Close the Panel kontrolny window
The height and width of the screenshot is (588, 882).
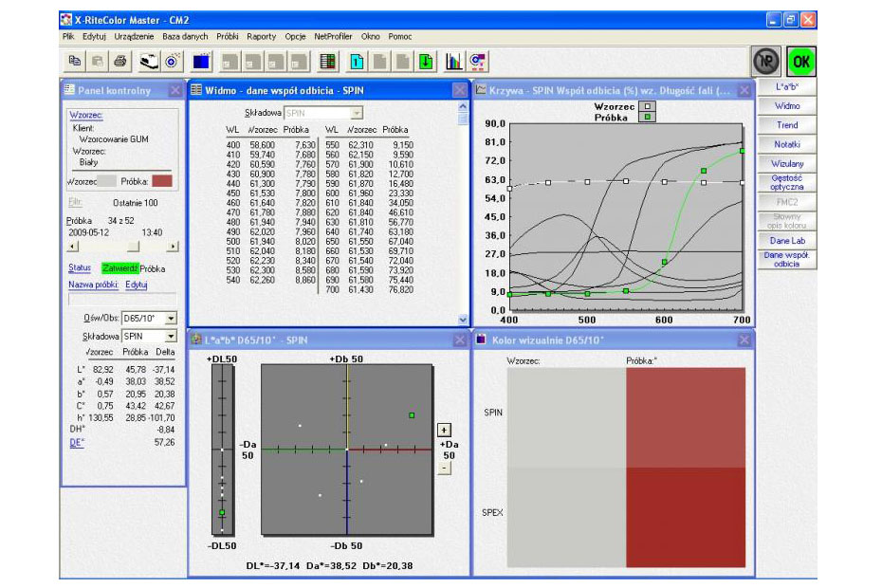point(175,90)
